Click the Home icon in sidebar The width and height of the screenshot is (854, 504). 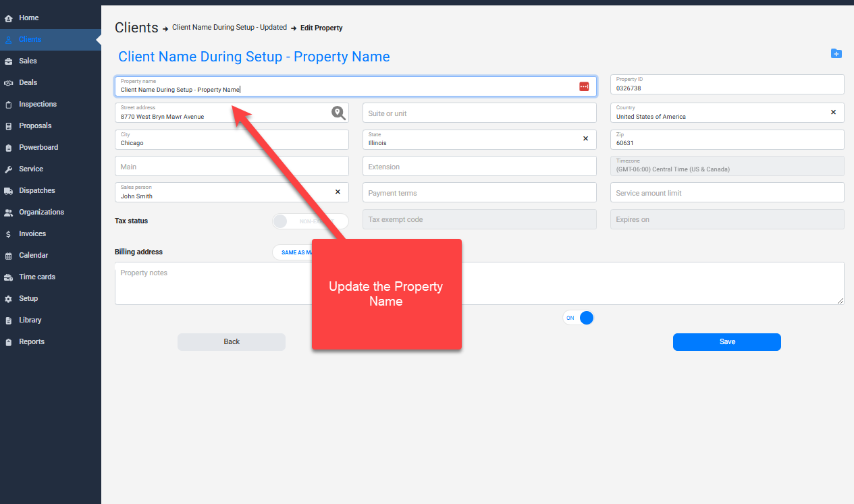(9, 18)
